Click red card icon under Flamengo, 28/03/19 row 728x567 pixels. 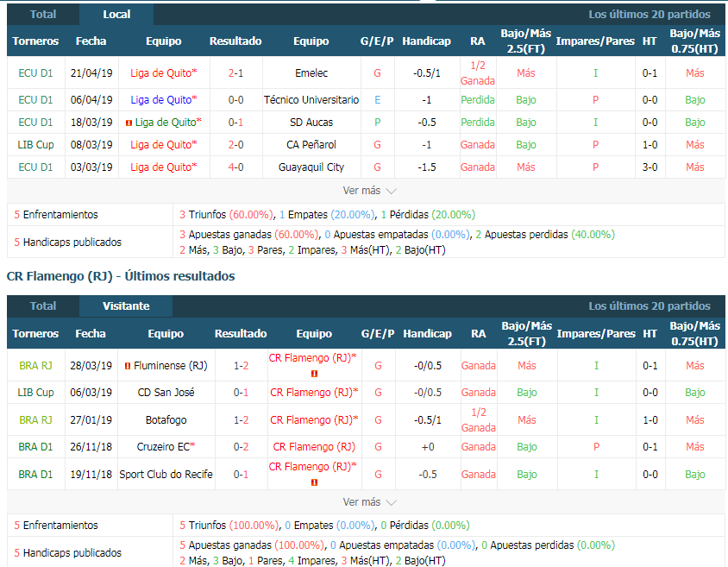[314, 374]
